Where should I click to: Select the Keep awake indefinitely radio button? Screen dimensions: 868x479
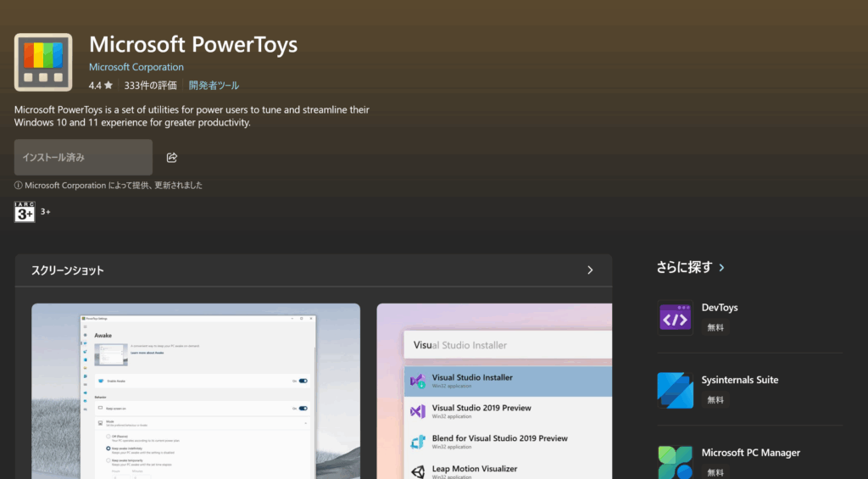click(108, 448)
